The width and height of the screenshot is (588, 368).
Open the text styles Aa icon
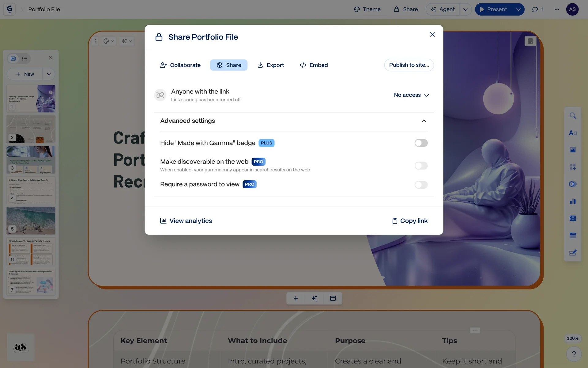pyautogui.click(x=573, y=133)
